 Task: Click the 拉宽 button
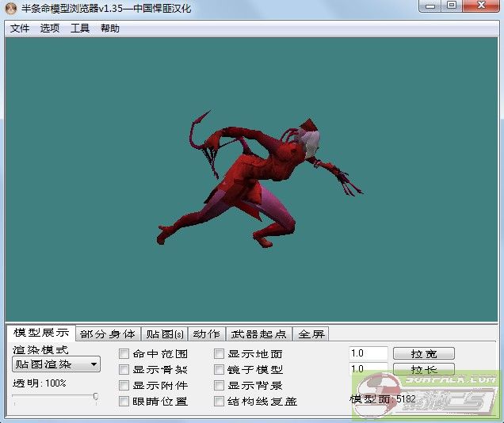coord(424,353)
